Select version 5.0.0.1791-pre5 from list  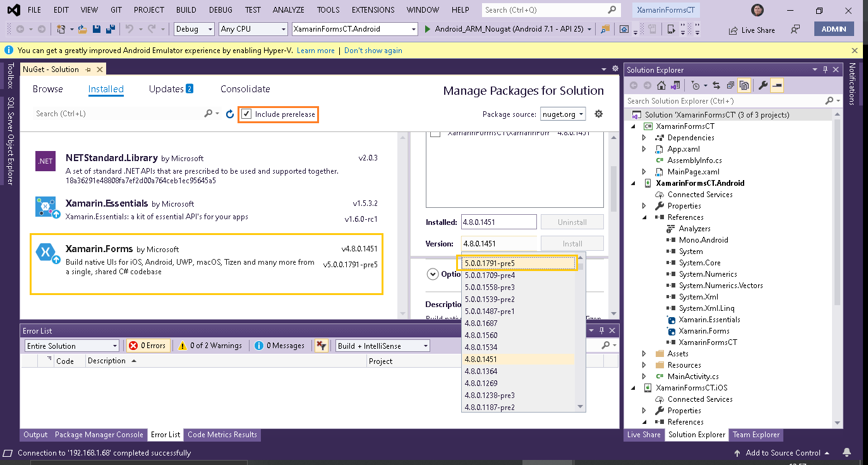click(x=517, y=263)
